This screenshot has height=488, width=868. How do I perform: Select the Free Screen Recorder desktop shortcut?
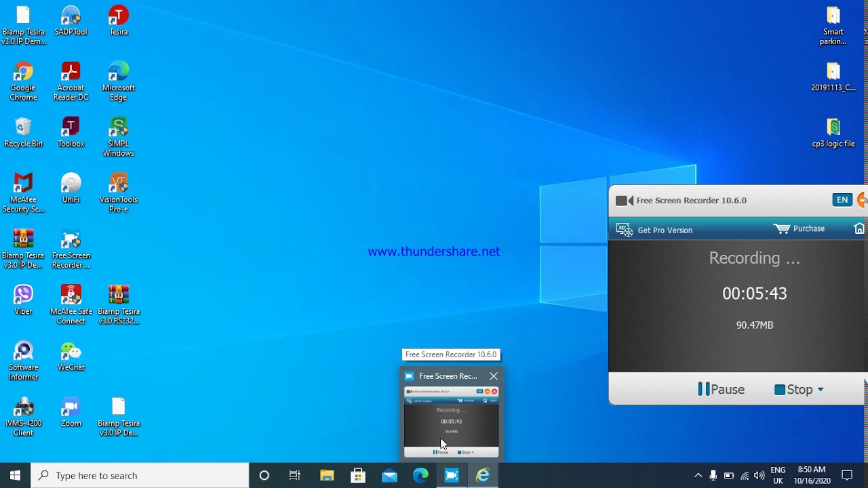pyautogui.click(x=71, y=249)
